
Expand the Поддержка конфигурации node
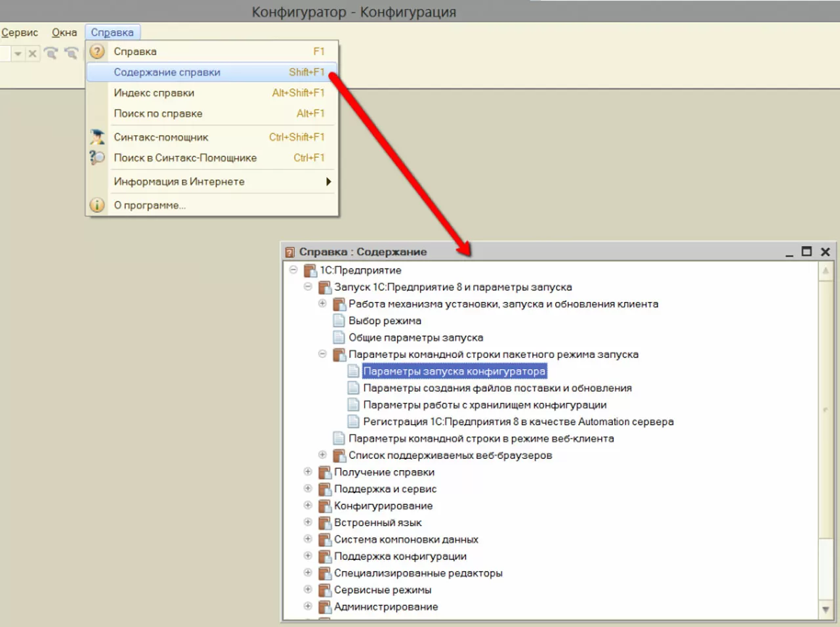coord(308,556)
